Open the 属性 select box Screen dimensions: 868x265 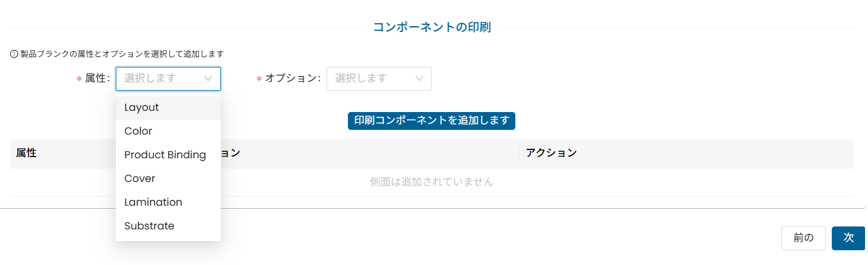pos(169,78)
